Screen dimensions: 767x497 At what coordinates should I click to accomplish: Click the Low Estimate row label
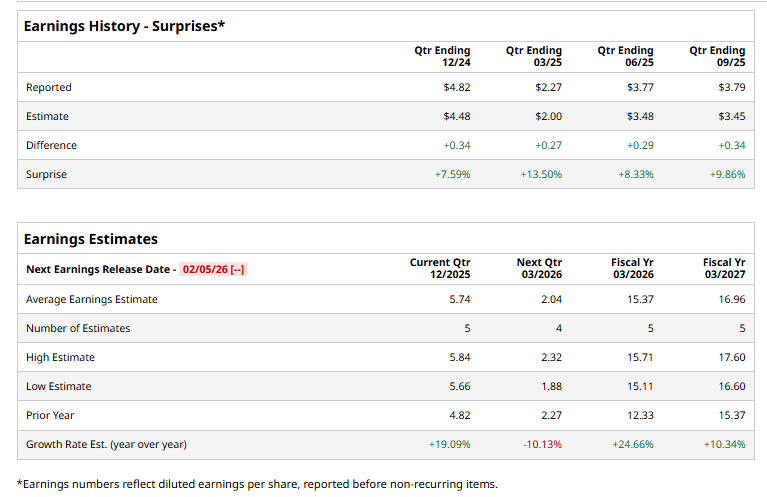(59, 386)
